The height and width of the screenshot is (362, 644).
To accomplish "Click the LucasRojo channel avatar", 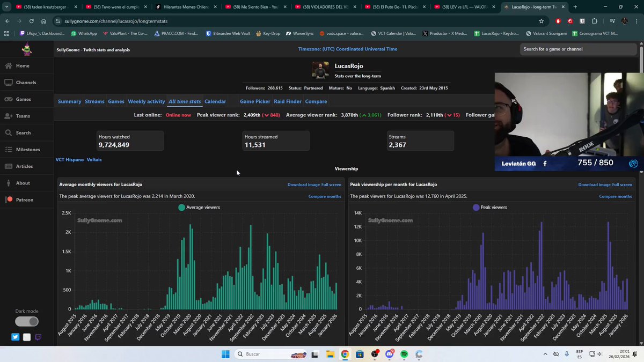I will click(320, 70).
